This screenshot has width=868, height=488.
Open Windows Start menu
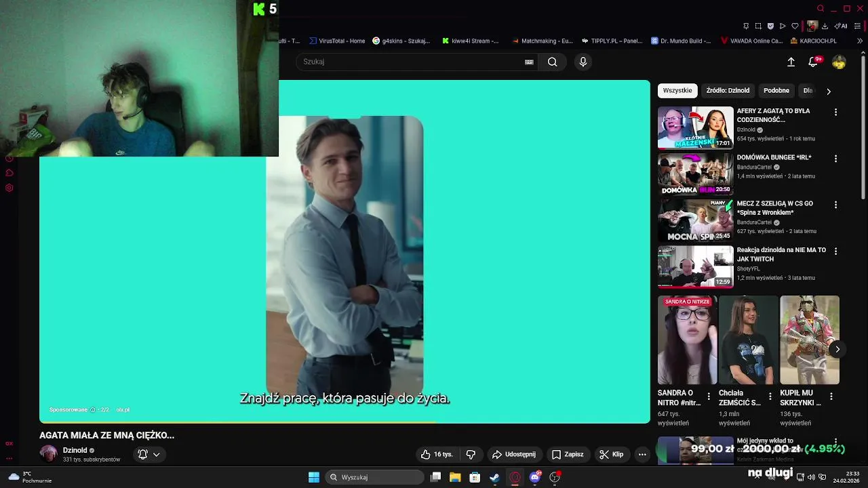pos(314,477)
